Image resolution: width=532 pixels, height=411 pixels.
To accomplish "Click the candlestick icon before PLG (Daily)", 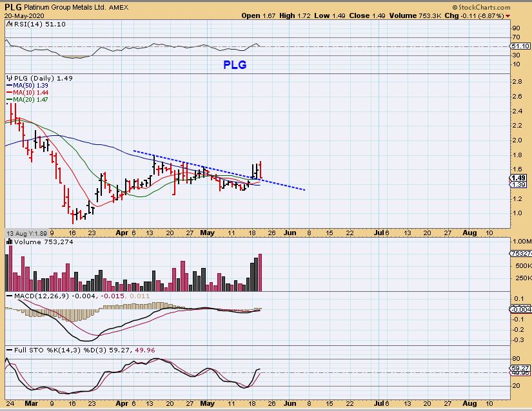I will pyautogui.click(x=10, y=78).
